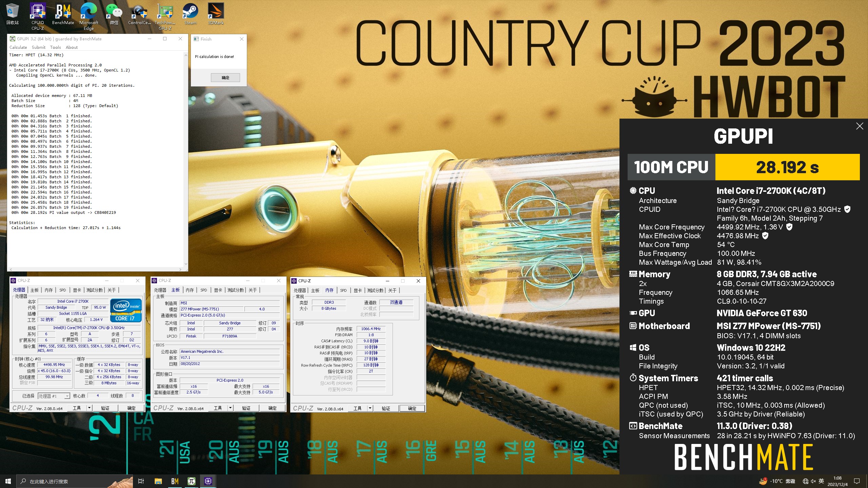868x488 pixels.
Task: Switch to SPD tab in first CPU-Z window
Action: pos(63,290)
